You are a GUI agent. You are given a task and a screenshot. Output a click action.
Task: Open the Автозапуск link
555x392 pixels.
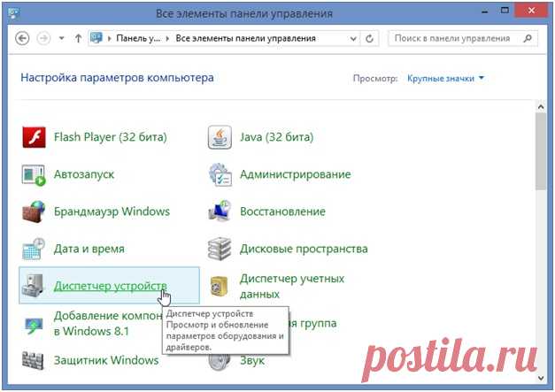click(84, 174)
